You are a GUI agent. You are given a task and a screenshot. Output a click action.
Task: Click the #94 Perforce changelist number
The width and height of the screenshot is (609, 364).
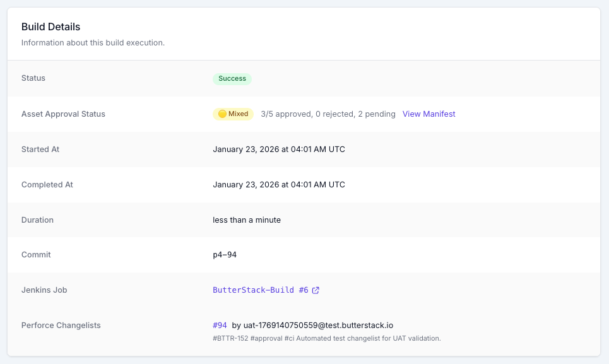[220, 325]
